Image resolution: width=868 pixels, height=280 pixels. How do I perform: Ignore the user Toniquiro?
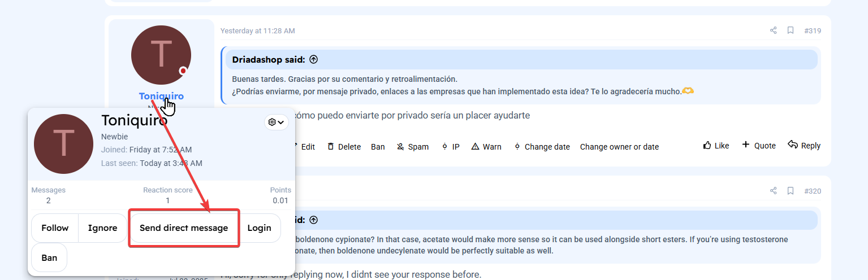[102, 228]
